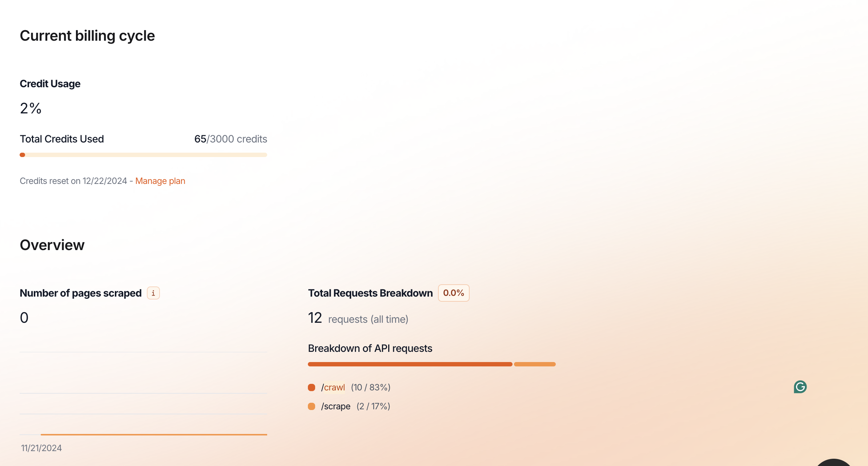Open the dark chat bubble in corner
The image size is (868, 466).
pyautogui.click(x=834, y=462)
